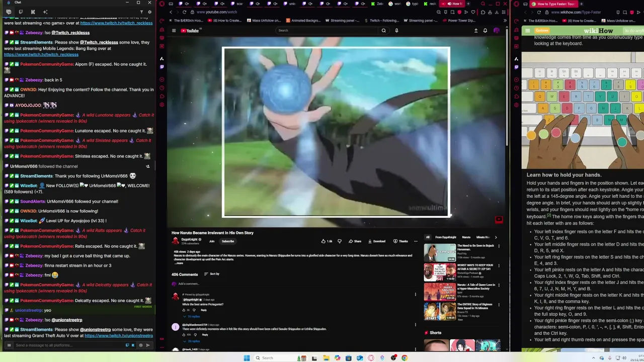Viewport: 644px width, 362px height.
Task: Reload the YouTube browser page
Action: tap(185, 12)
